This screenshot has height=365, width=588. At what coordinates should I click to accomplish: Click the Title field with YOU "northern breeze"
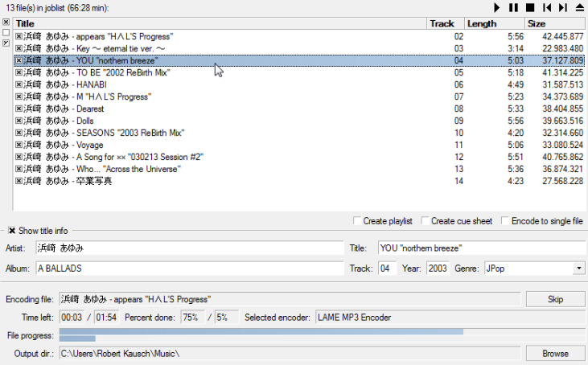click(x=483, y=248)
